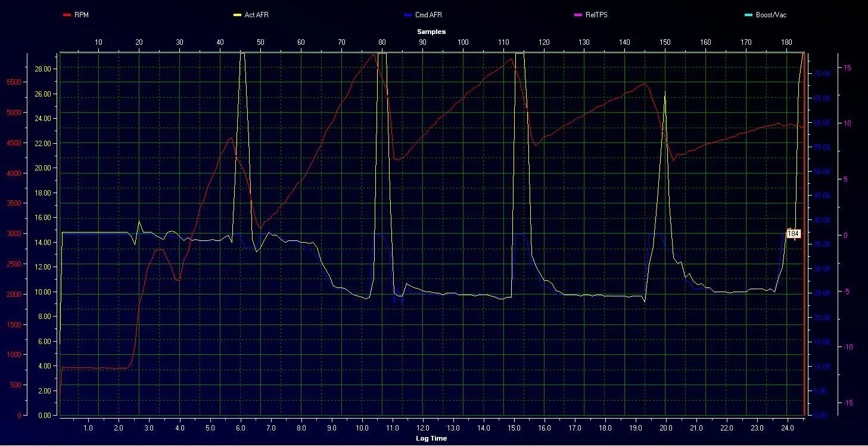The image size is (868, 446).
Task: Select the RPM legend label
Action: (81, 15)
